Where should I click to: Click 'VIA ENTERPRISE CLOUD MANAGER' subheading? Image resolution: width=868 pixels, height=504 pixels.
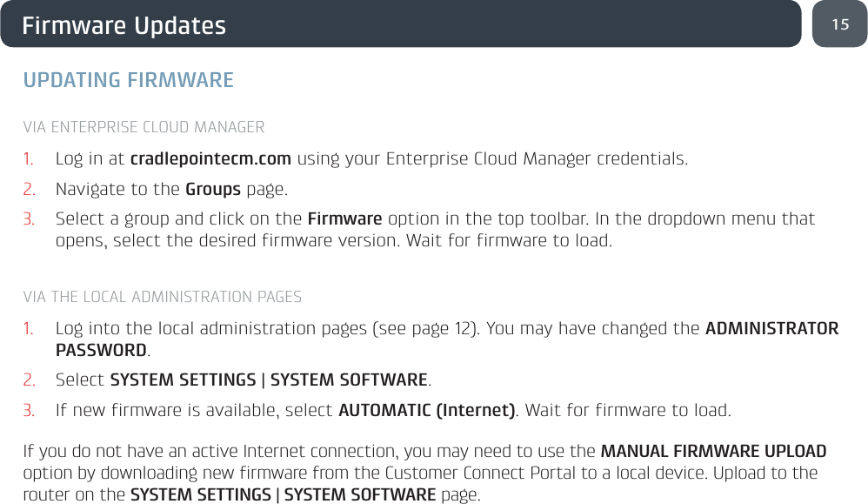pos(144,127)
